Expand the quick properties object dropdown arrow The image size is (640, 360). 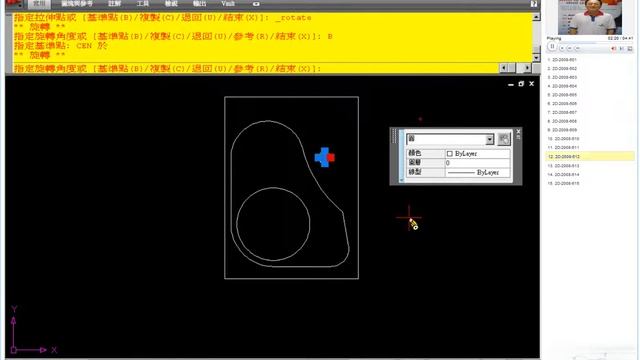pos(489,139)
